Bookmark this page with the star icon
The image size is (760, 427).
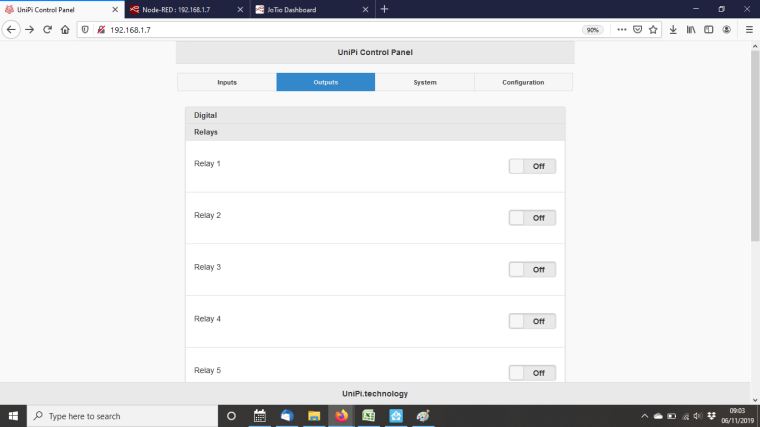[x=653, y=30]
